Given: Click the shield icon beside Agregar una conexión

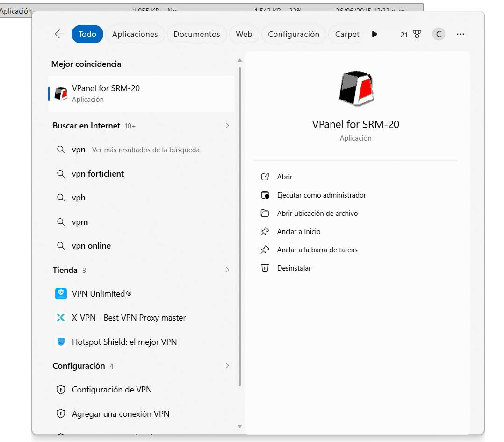Looking at the screenshot, I should [x=61, y=414].
